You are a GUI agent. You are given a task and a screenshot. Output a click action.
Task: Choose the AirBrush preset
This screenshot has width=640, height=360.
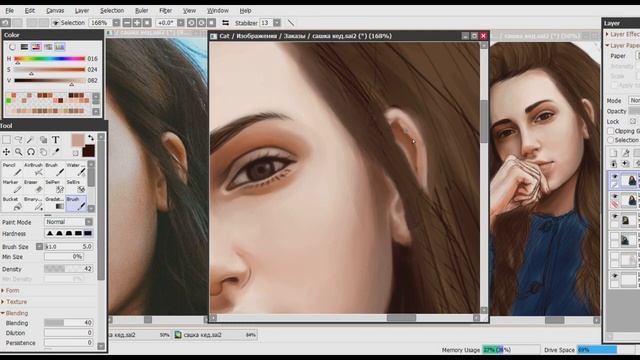pyautogui.click(x=33, y=169)
